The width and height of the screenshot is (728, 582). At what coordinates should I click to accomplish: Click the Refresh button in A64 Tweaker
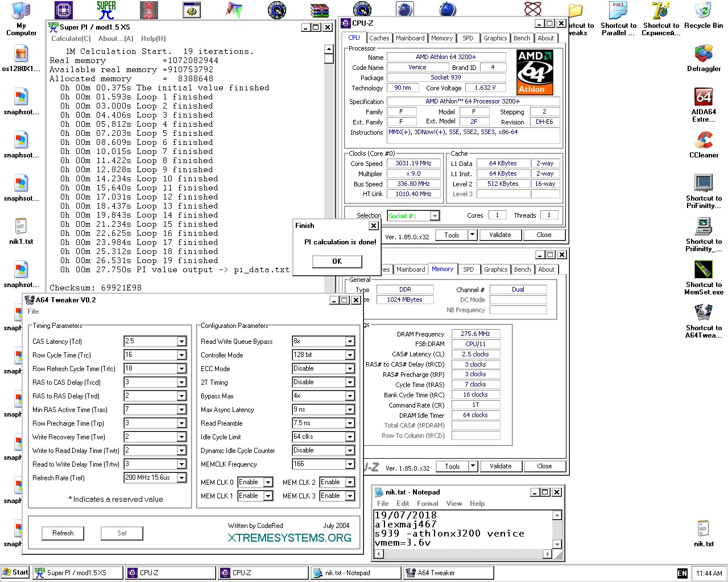(x=63, y=533)
